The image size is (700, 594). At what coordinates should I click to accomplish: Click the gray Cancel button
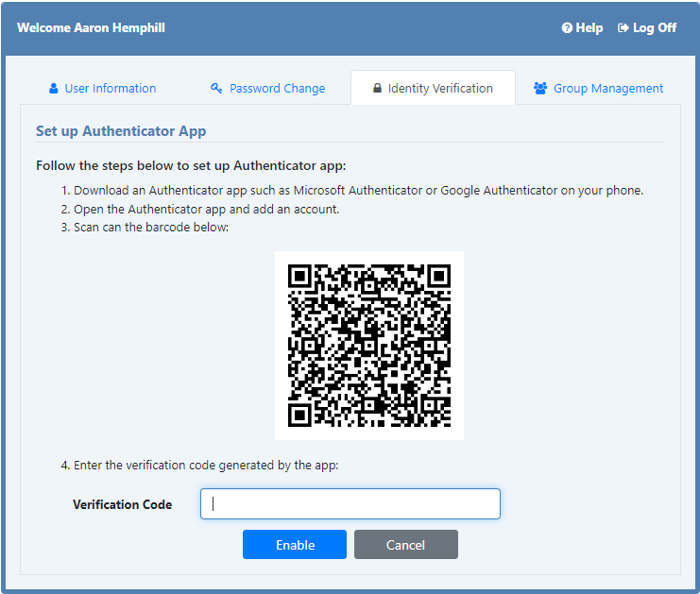[x=406, y=545]
